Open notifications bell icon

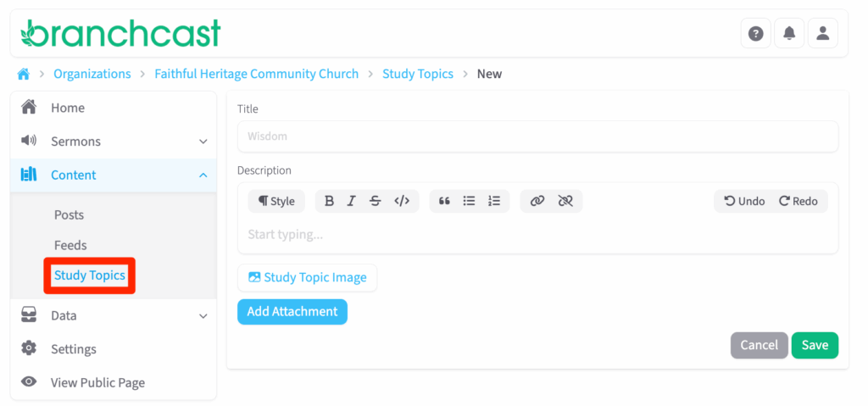point(789,33)
